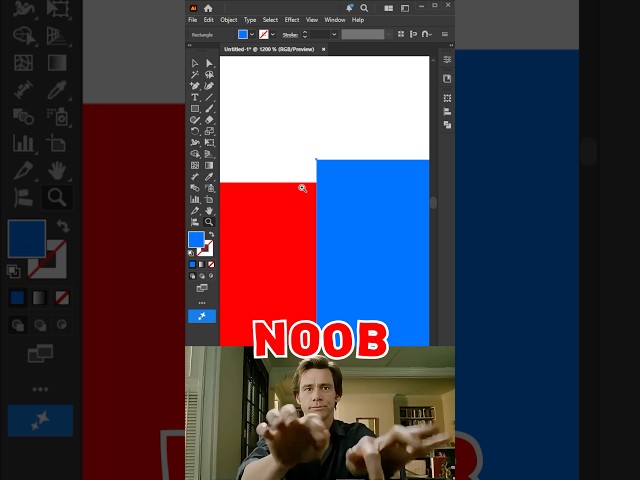Select the Selection tool (black arrow outline)
This screenshot has height=480, width=640.
click(195, 63)
